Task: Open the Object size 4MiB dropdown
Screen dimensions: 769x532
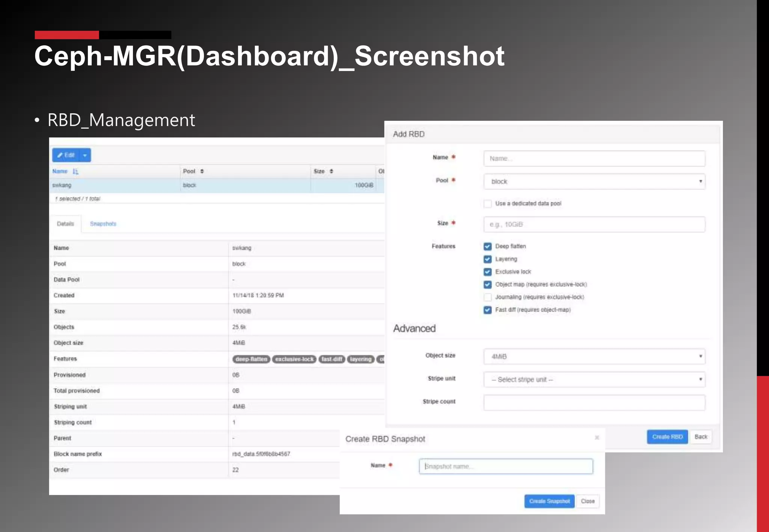Action: point(594,356)
